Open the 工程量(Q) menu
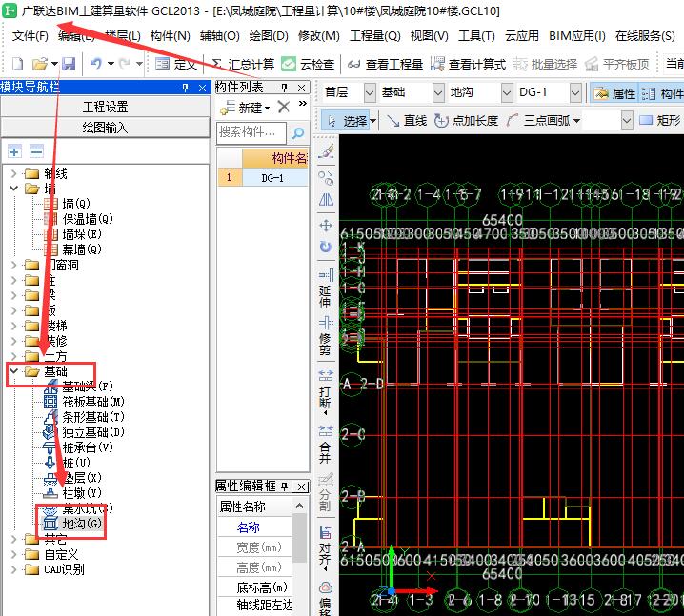684x616 pixels. click(x=374, y=36)
